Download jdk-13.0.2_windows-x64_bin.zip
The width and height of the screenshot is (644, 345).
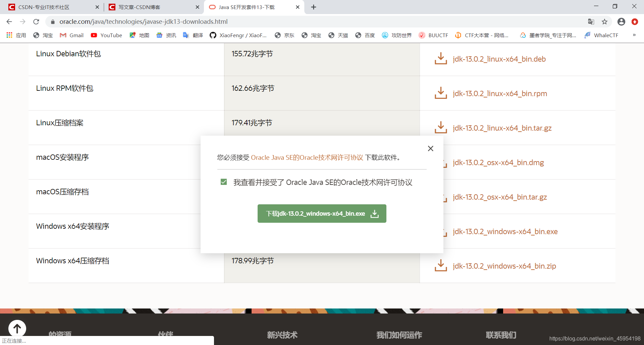(x=504, y=266)
